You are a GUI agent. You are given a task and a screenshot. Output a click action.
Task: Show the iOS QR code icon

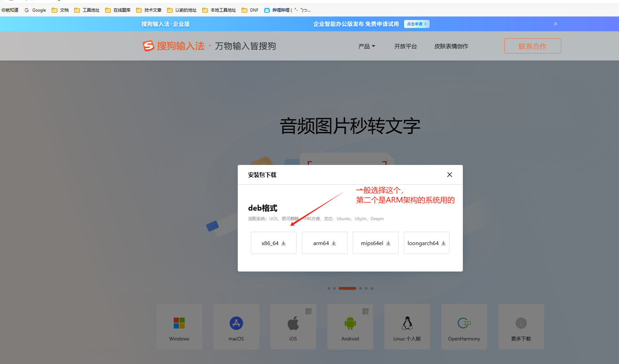pos(308,311)
